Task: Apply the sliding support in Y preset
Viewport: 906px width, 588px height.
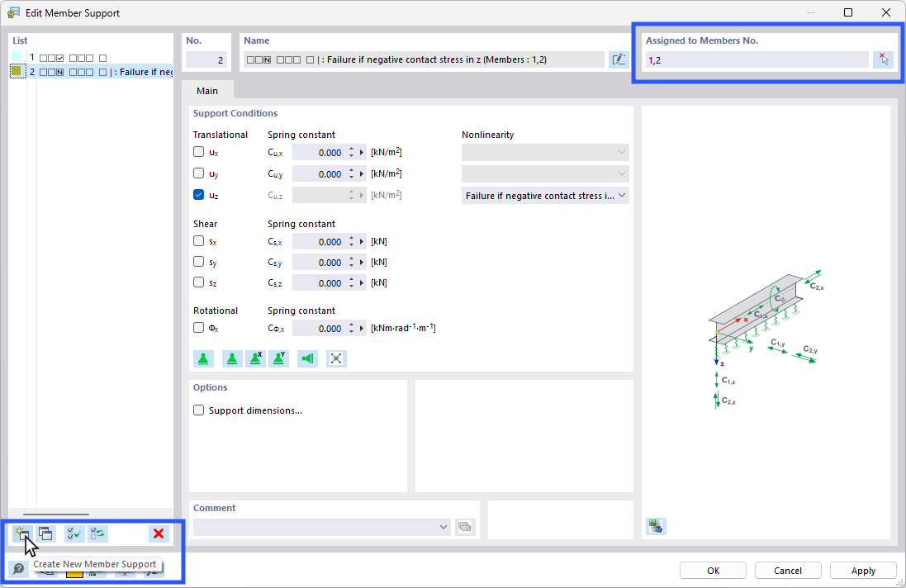Action: click(x=281, y=358)
